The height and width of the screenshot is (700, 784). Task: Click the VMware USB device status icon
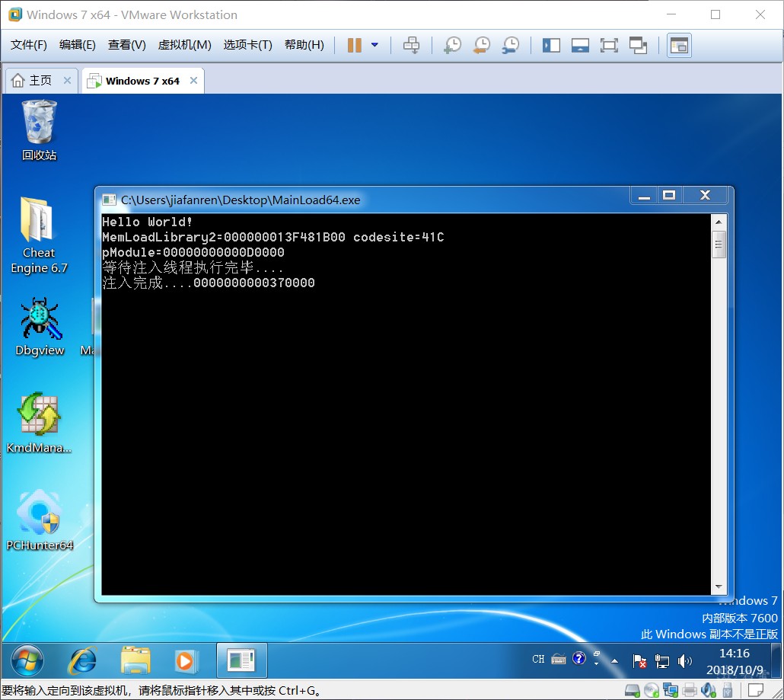728,691
